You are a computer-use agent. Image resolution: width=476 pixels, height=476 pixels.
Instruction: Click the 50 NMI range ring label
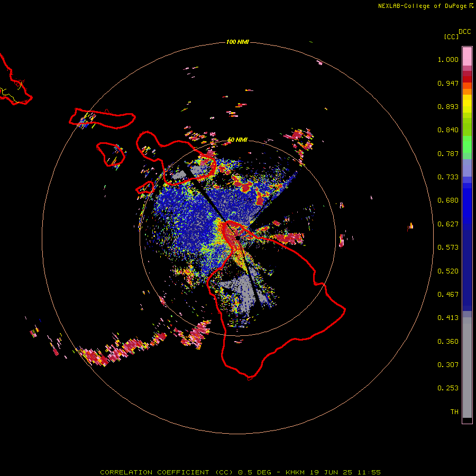click(237, 140)
